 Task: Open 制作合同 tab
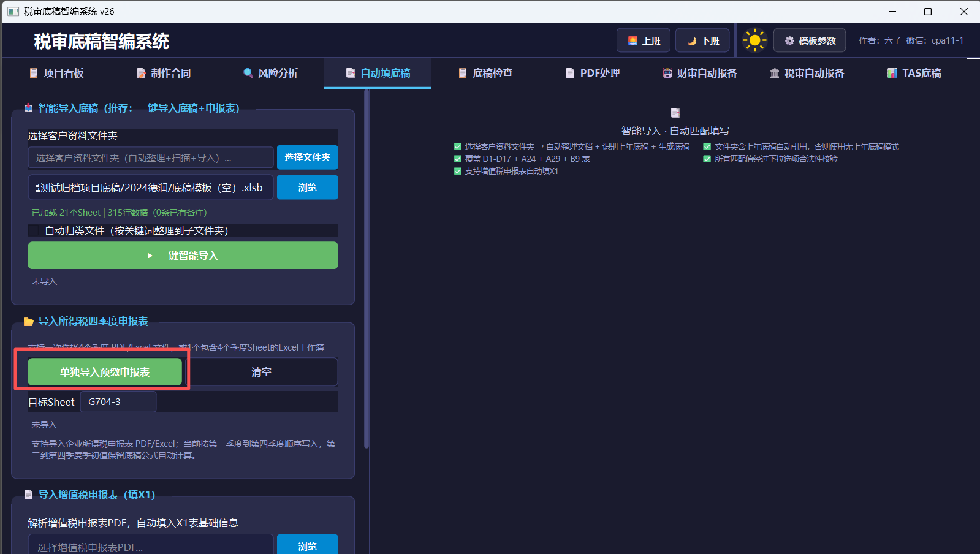(x=163, y=73)
